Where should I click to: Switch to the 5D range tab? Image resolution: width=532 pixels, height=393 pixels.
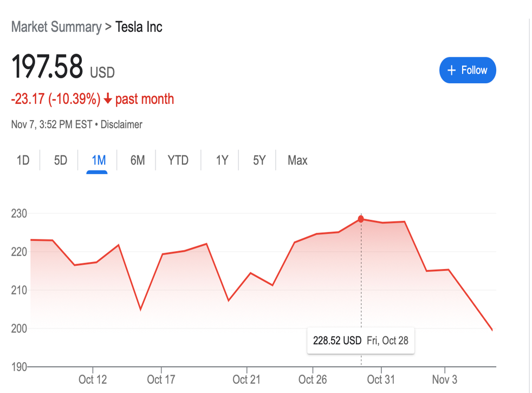60,160
